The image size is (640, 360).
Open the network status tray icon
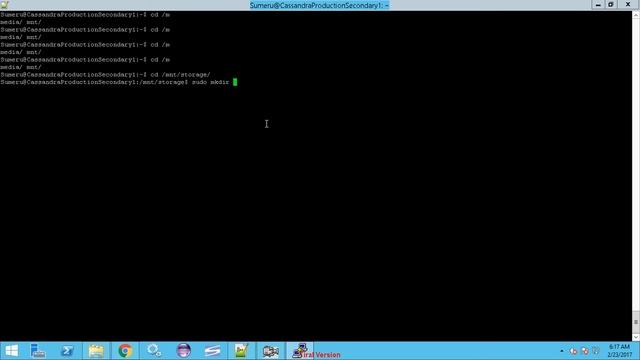click(x=585, y=351)
